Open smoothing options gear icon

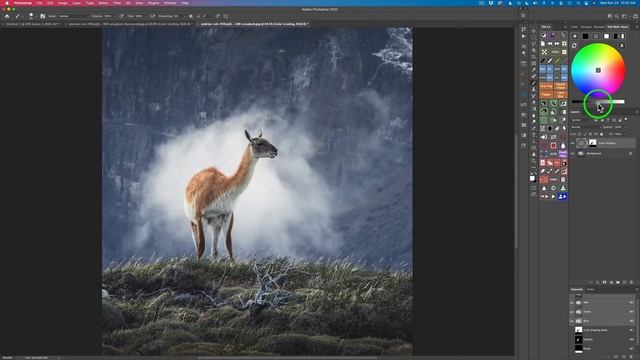click(191, 16)
